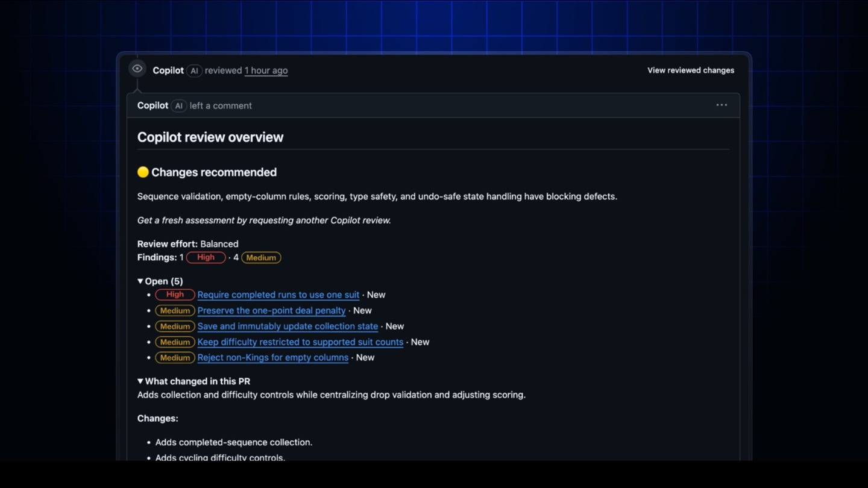Viewport: 868px width, 488px height.
Task: Click the eye review icon beside Copilot
Action: pos(137,69)
